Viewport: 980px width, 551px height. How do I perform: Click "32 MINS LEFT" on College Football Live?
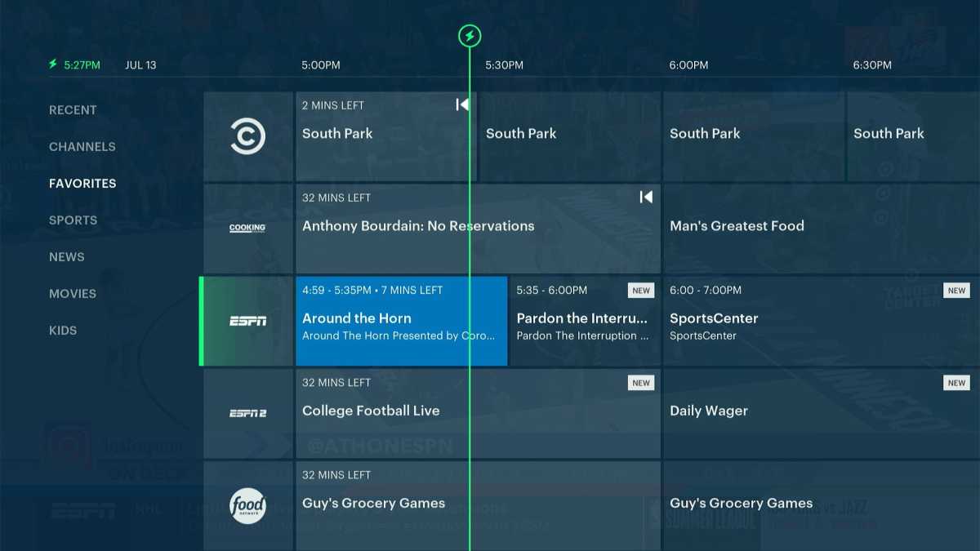click(336, 382)
